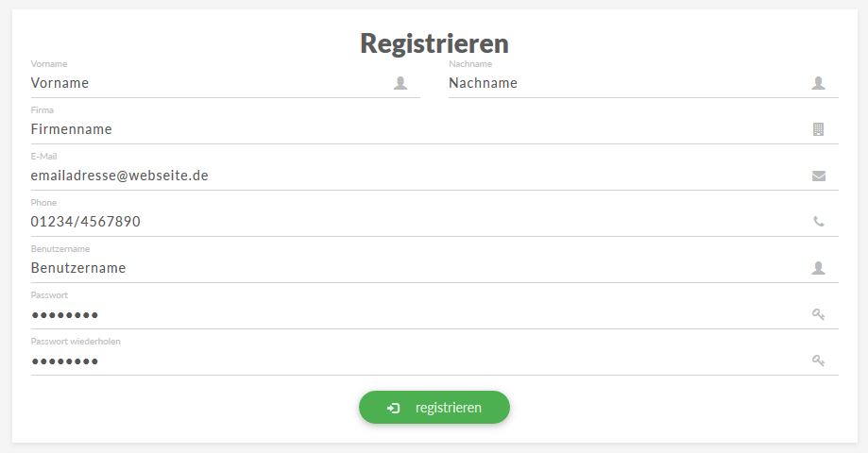This screenshot has width=868, height=453.
Task: Click into the emailadresse@webseite.de field
Action: click(x=434, y=176)
